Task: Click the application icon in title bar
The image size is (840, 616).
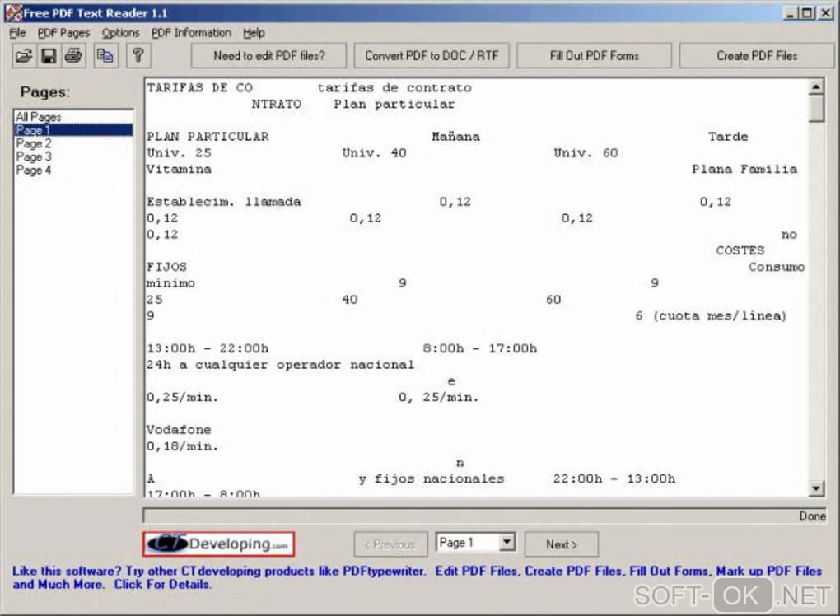Action: pyautogui.click(x=13, y=13)
